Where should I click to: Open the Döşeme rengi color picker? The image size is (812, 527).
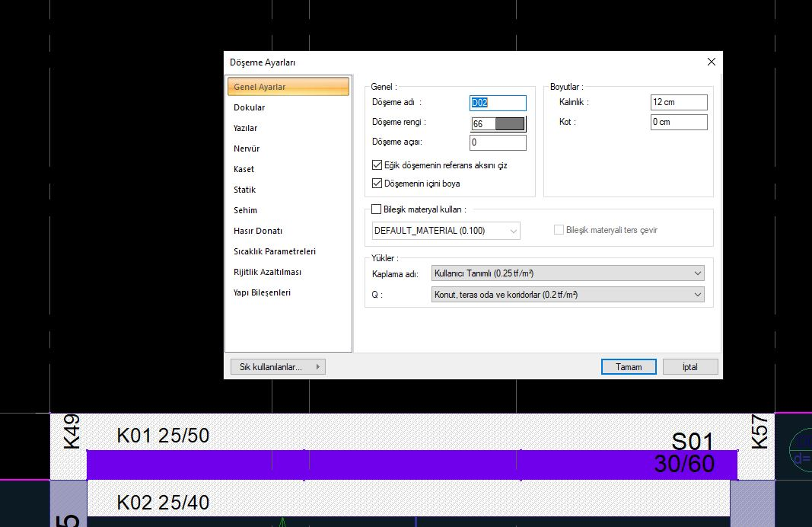pos(498,123)
